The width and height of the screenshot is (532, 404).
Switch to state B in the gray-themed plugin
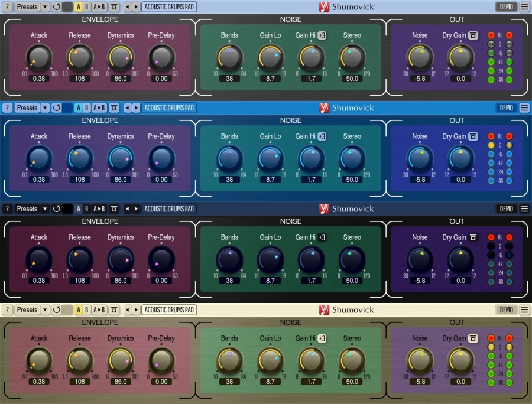87,6
